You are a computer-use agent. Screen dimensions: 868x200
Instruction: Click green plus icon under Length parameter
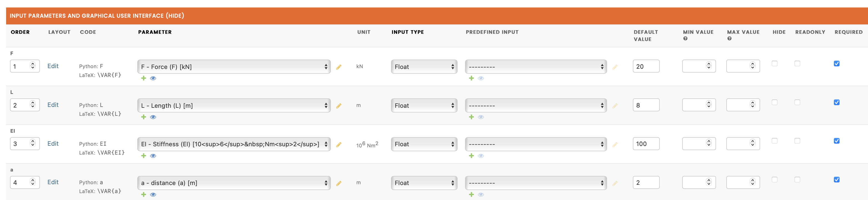tap(144, 117)
